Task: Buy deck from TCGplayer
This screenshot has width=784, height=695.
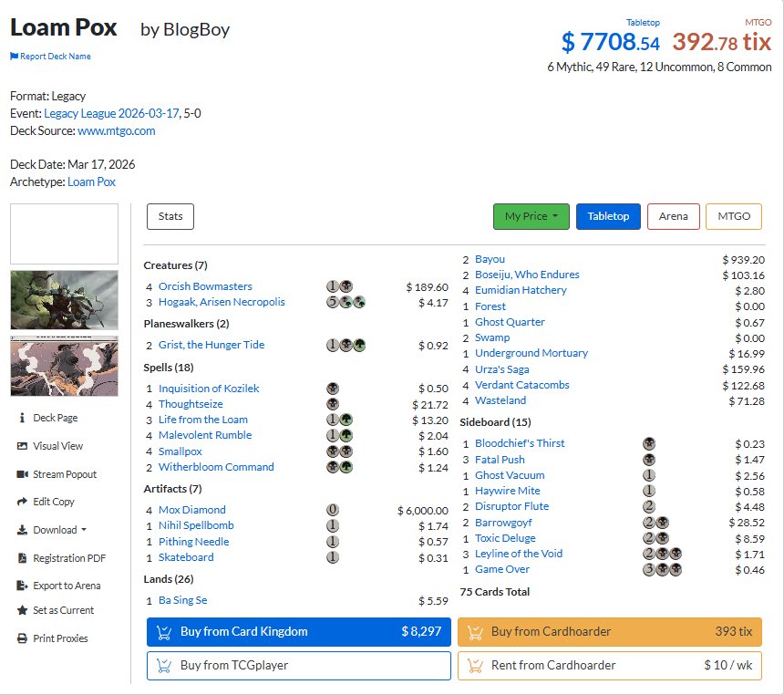Action: (x=298, y=666)
